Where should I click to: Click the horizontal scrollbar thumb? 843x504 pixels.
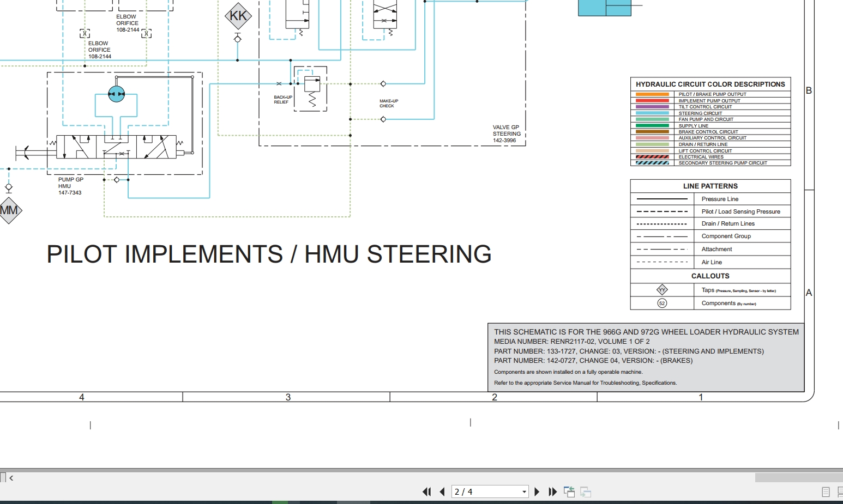coord(799,478)
